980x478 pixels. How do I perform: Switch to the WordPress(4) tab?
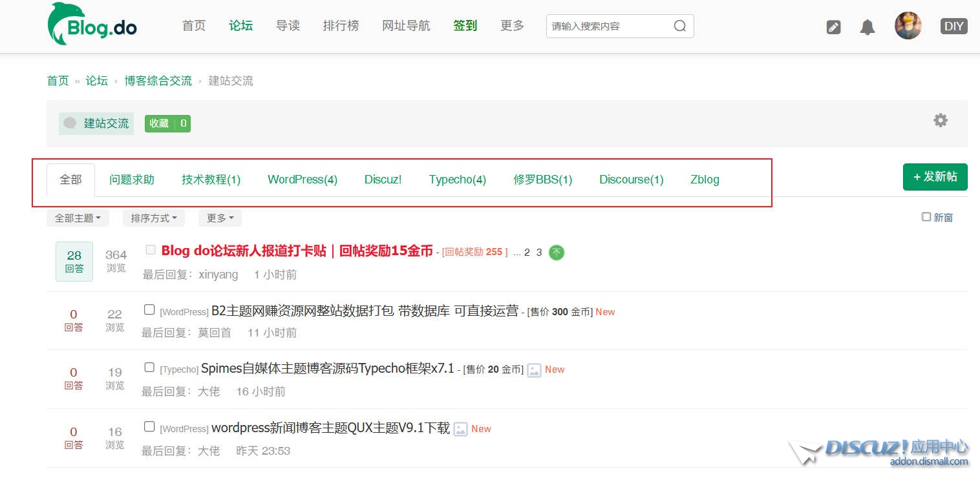pos(303,180)
